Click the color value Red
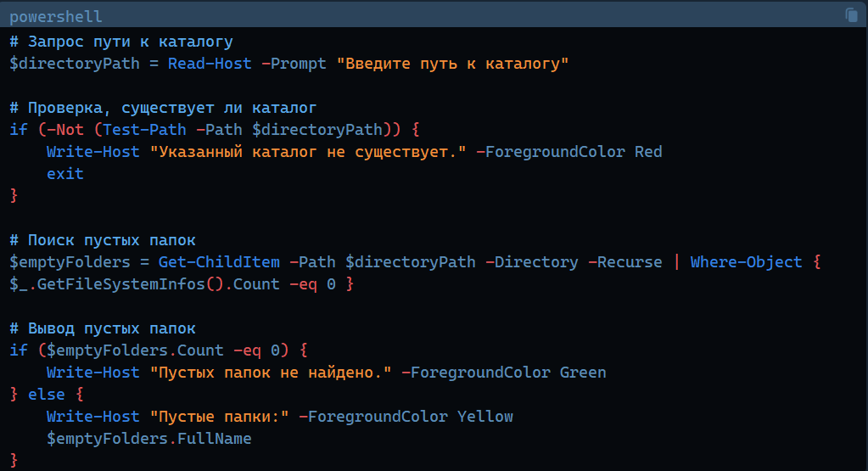 click(648, 152)
